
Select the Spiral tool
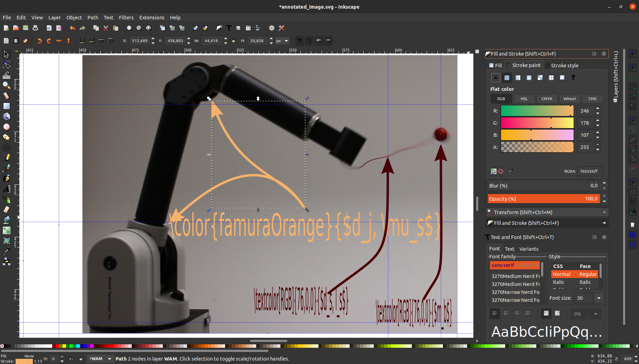6,147
